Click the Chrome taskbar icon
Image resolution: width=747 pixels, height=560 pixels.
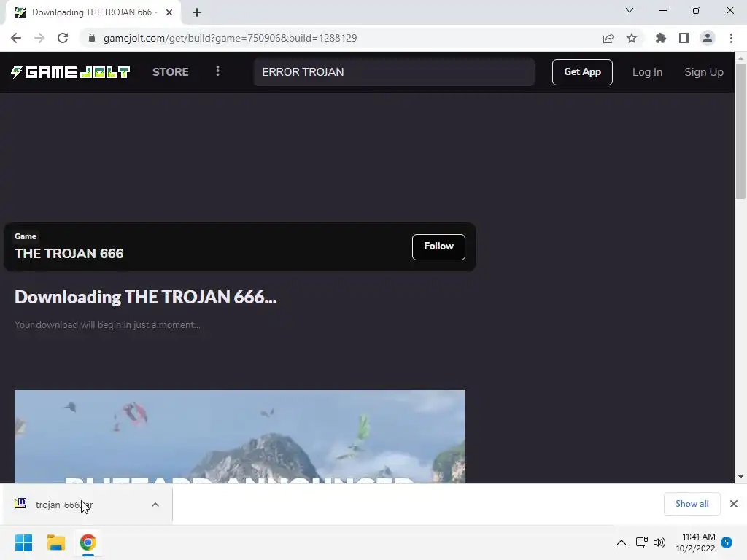[x=88, y=542]
